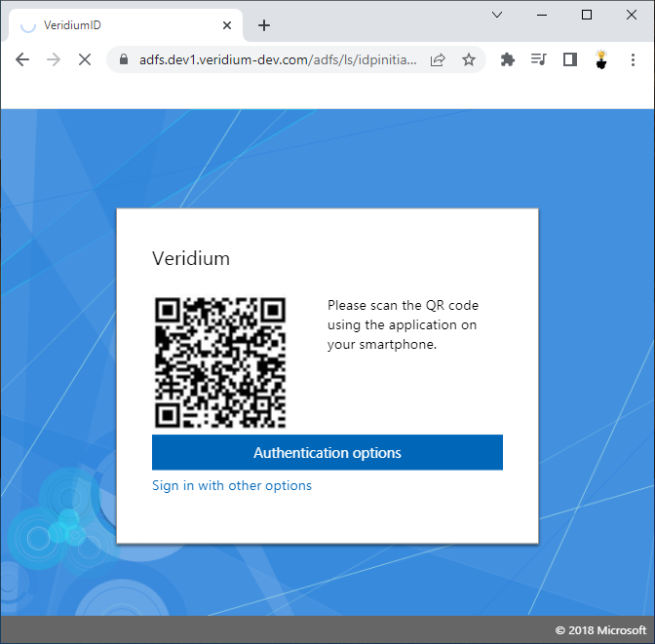
Task: Minimize the browser window
Action: point(542,15)
